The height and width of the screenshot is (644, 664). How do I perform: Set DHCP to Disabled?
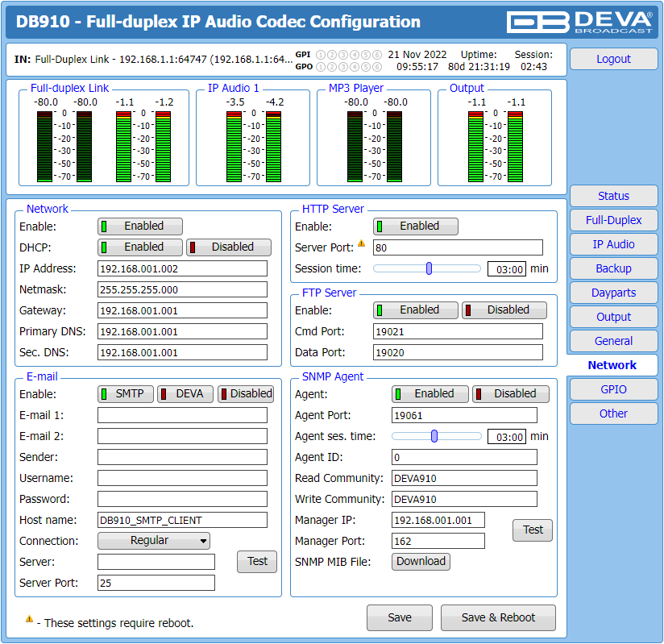229,247
